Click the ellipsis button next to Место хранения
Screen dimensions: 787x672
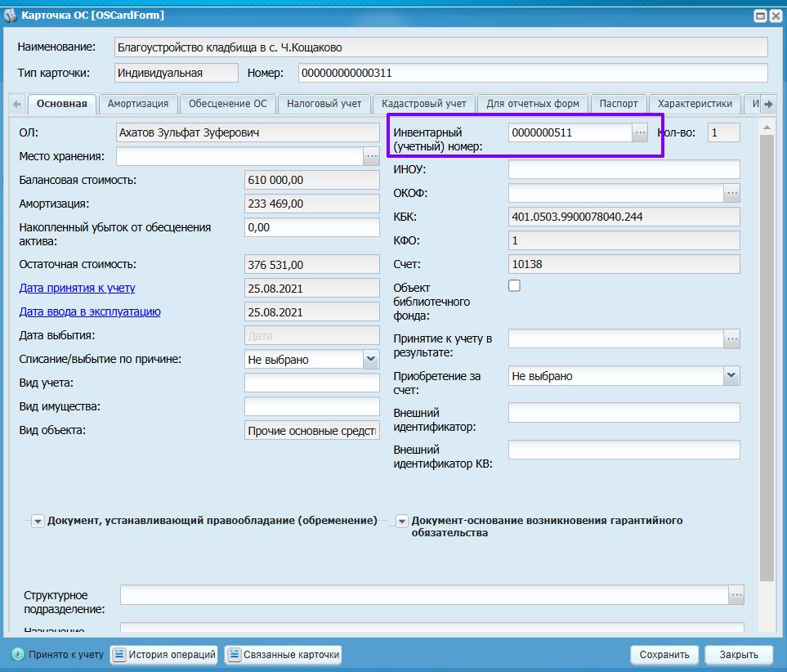pyautogui.click(x=371, y=156)
